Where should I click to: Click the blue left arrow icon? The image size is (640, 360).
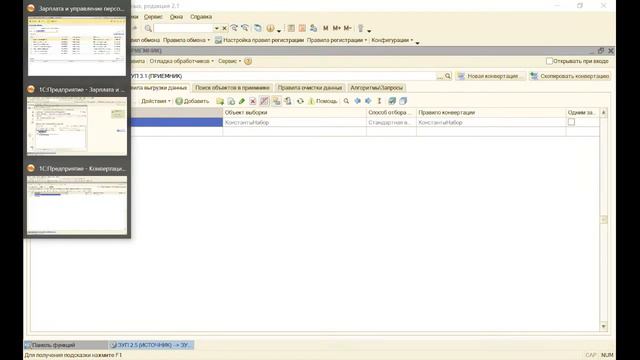click(x=358, y=101)
